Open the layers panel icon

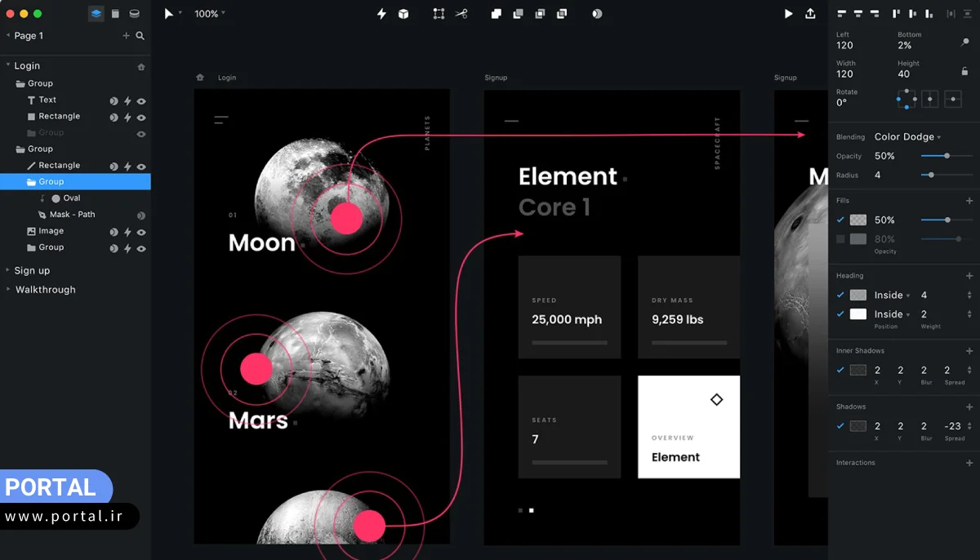coord(96,14)
